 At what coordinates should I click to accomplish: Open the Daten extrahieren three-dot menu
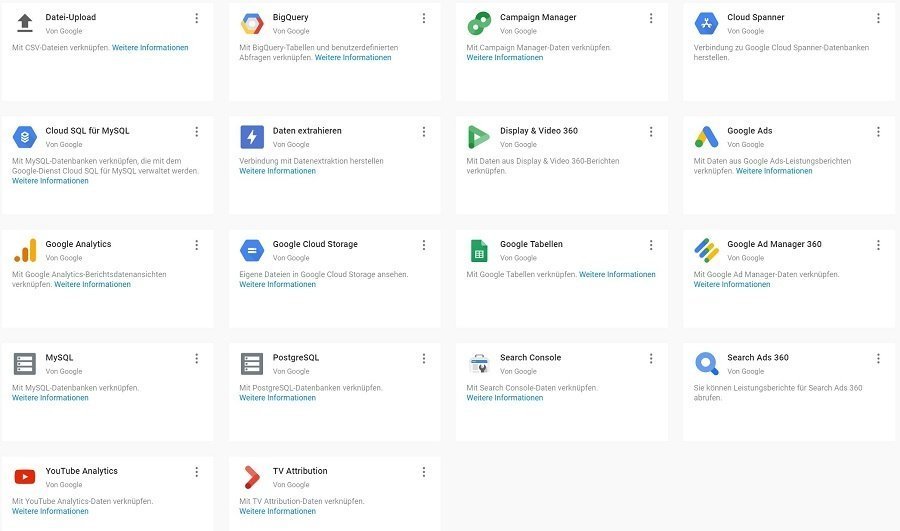pyautogui.click(x=424, y=132)
